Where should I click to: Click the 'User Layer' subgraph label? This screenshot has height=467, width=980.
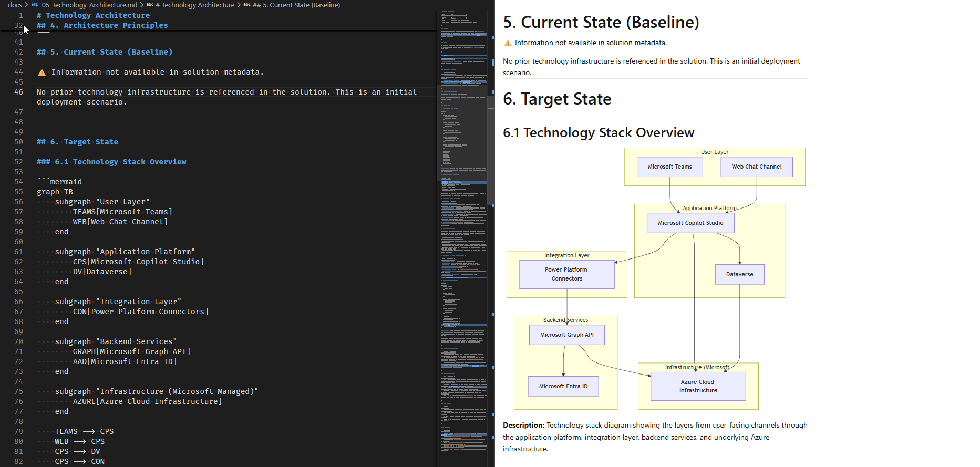[x=715, y=152]
